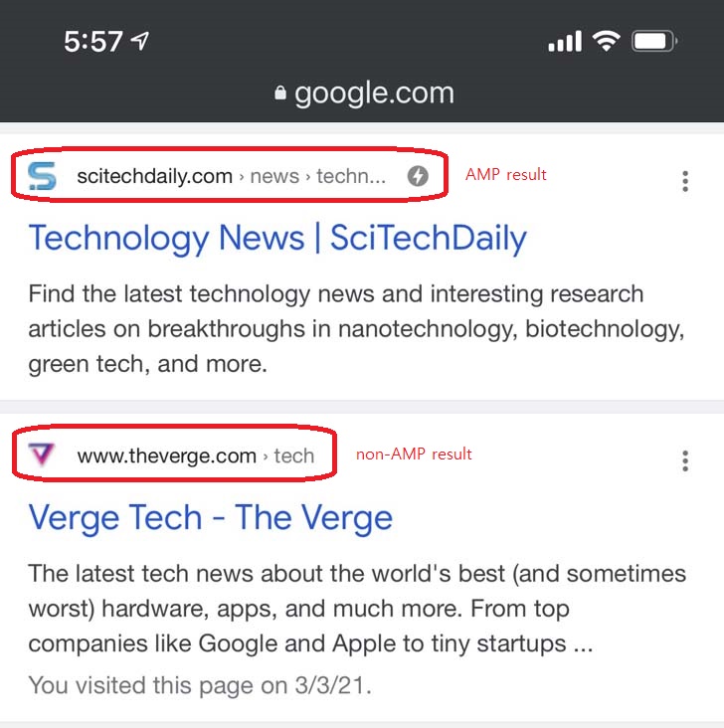Open Verge Tech - The Verge link

click(211, 517)
